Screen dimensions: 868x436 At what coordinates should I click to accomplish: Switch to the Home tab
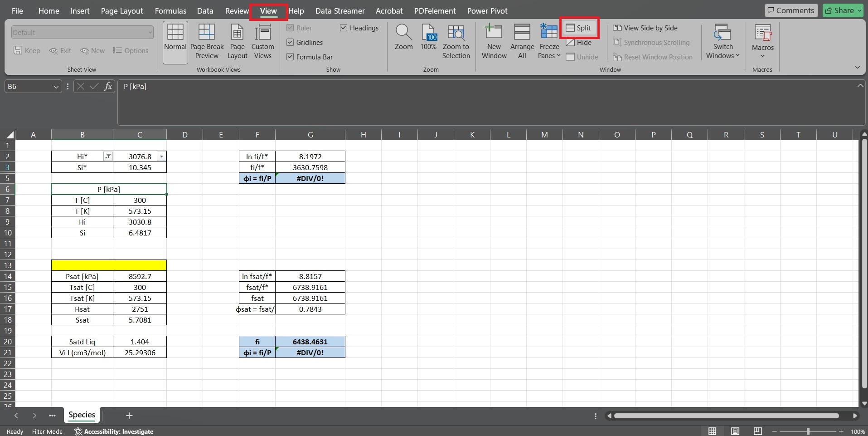pos(48,11)
